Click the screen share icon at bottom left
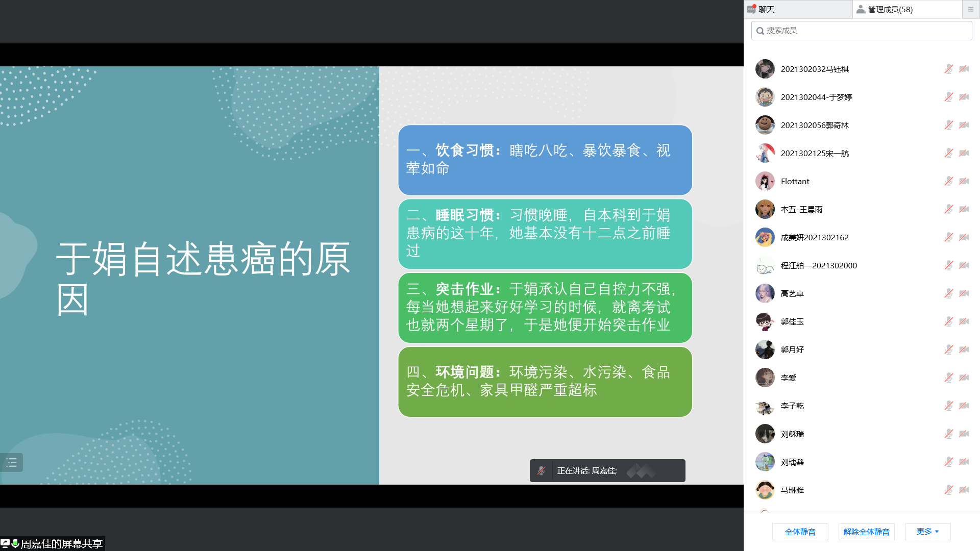Screen dimensions: 980x551 (x=5, y=543)
